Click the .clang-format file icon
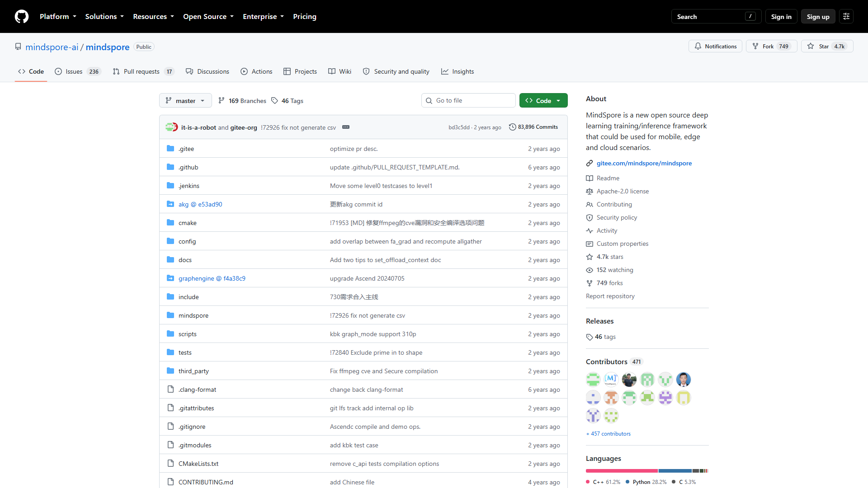868x488 pixels. (x=170, y=389)
